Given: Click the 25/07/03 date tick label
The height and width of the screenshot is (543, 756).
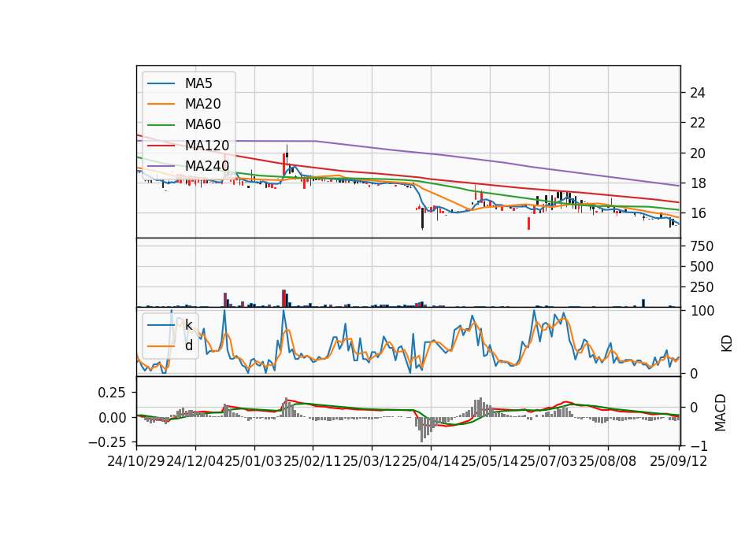Looking at the screenshot, I should pyautogui.click(x=549, y=461).
